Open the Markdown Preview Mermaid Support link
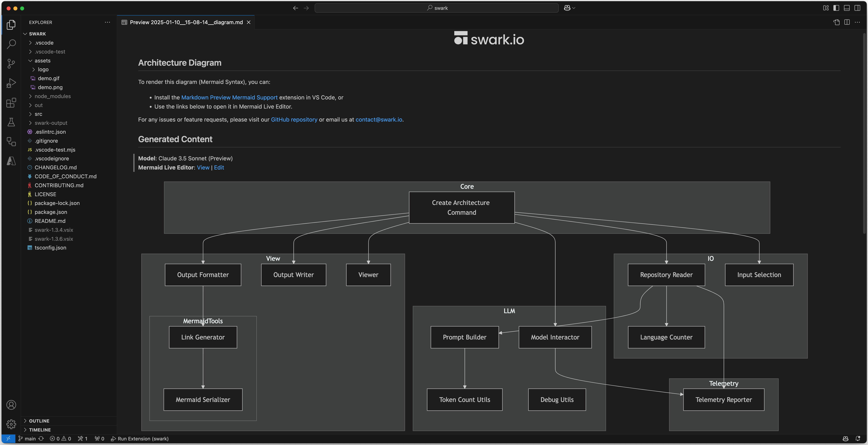Image resolution: width=868 pixels, height=445 pixels. 229,97
